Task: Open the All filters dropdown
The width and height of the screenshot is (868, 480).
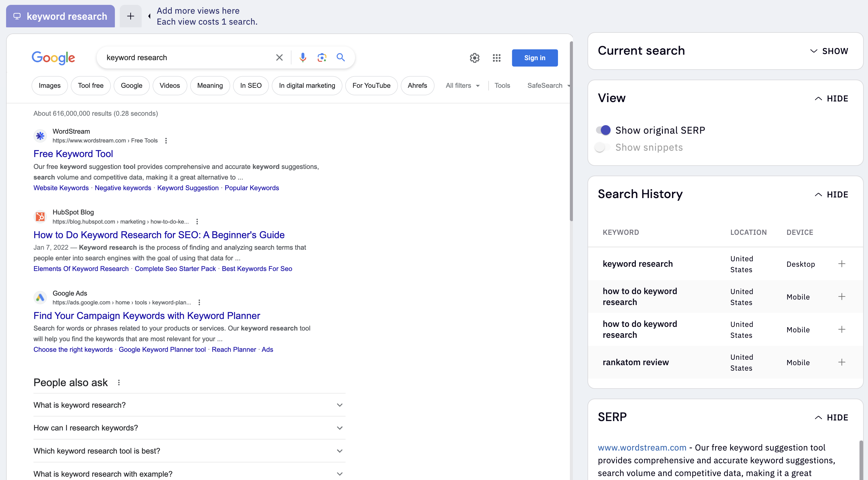Action: click(463, 86)
